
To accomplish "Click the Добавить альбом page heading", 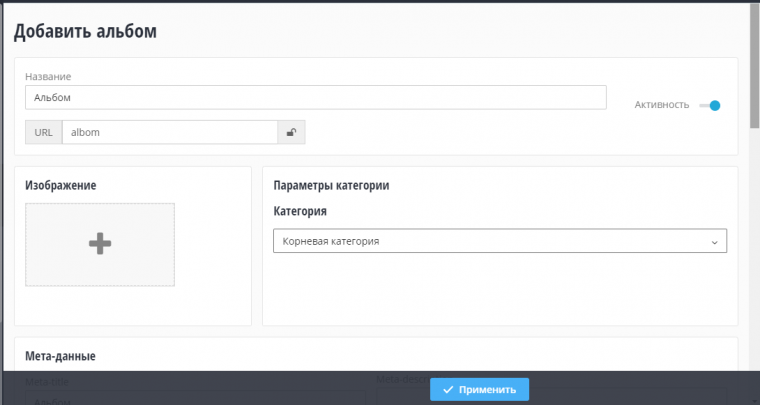I will (85, 31).
